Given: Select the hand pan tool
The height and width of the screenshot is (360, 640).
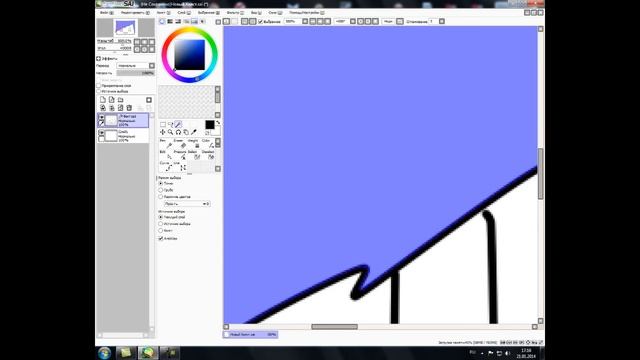Looking at the screenshot, I should [x=186, y=132].
